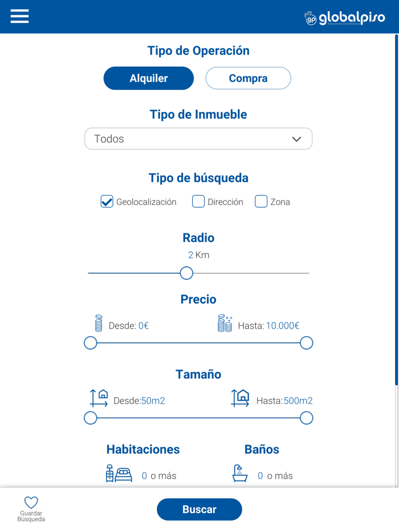Click the bed icon under Habitaciones
399x532 pixels.
tap(118, 473)
